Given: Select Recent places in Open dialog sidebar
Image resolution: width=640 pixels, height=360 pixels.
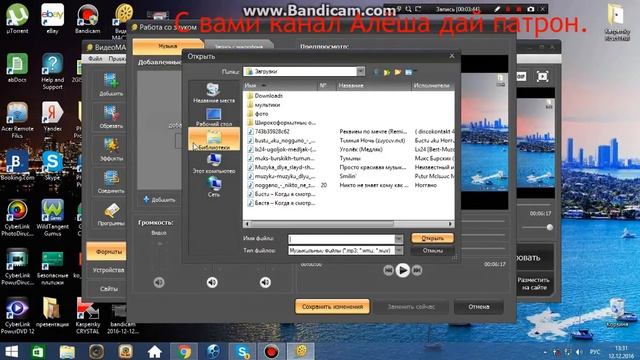Looking at the screenshot, I should pyautogui.click(x=214, y=93).
